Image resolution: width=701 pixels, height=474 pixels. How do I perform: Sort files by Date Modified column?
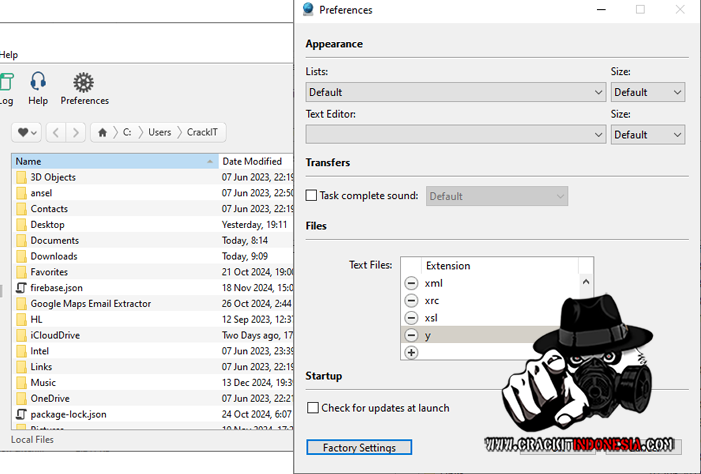click(252, 161)
